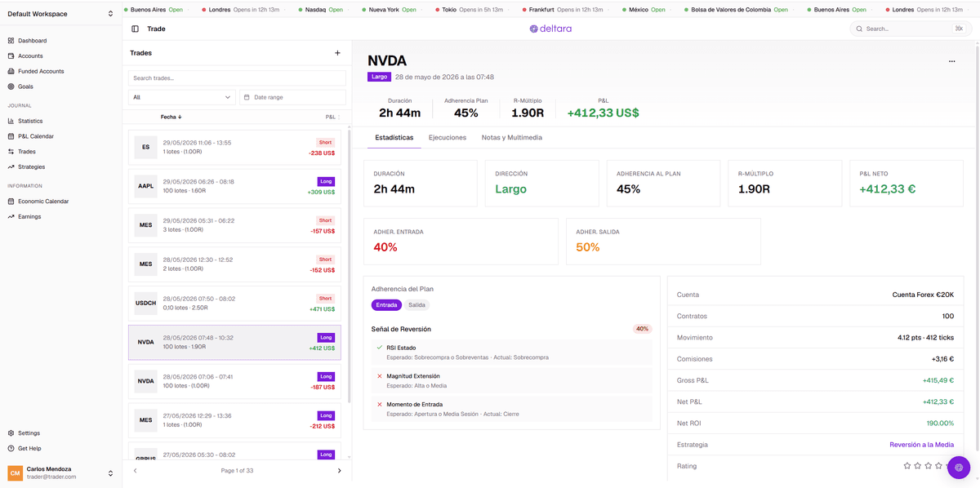Viewport: 980px width, 488px height.
Task: Add a new trade with plus icon
Action: click(x=338, y=53)
